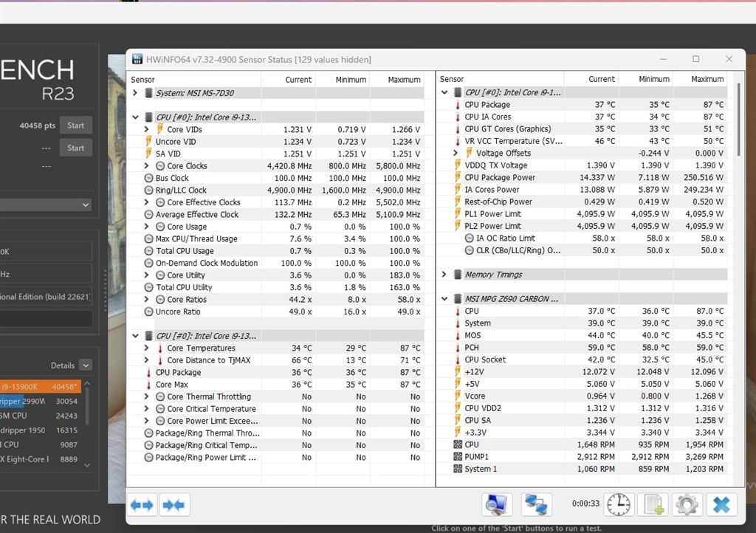Click the lightning icon beside PL1 Power Limit
756x533 pixels.
click(x=458, y=213)
